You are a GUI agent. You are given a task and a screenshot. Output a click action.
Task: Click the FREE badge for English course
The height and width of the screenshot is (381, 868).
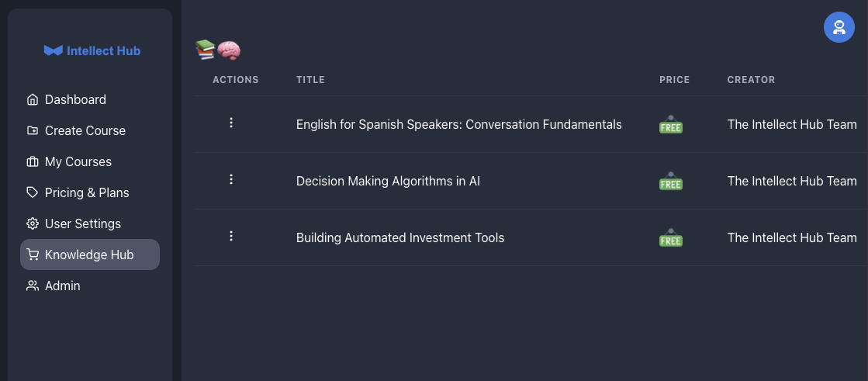(670, 124)
